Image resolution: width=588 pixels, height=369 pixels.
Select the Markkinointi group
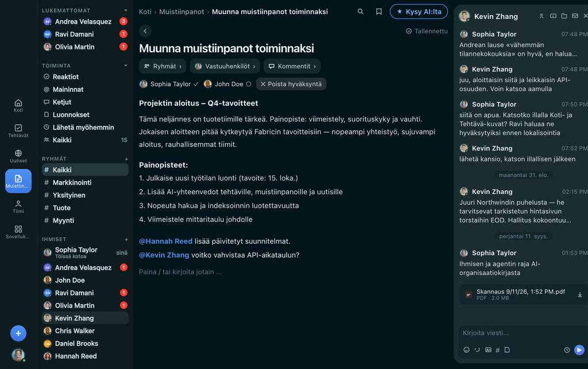click(85, 182)
